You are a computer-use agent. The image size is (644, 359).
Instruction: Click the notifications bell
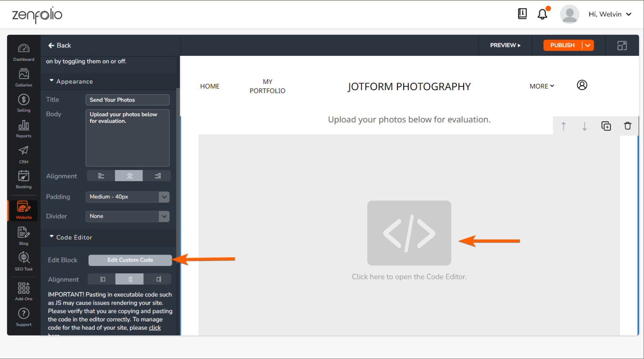[x=542, y=13]
